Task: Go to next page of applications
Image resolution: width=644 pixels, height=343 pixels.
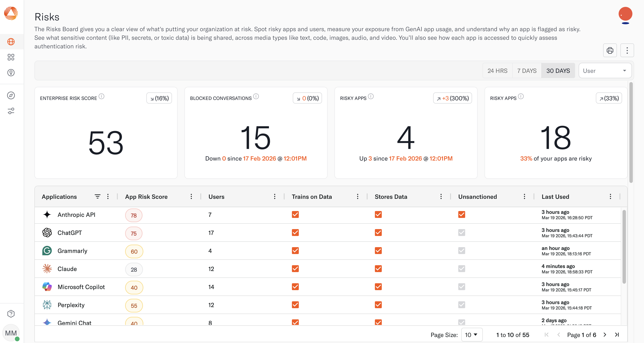Action: click(x=605, y=334)
